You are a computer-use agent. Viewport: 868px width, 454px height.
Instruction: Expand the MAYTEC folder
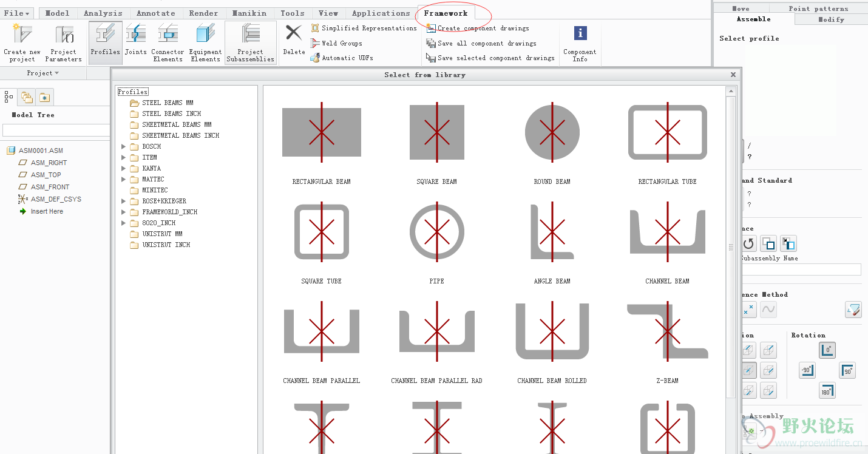[x=124, y=179]
